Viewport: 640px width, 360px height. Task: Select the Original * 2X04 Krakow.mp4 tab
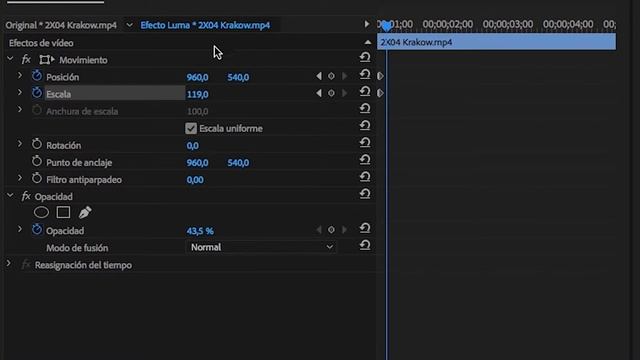[x=61, y=25]
